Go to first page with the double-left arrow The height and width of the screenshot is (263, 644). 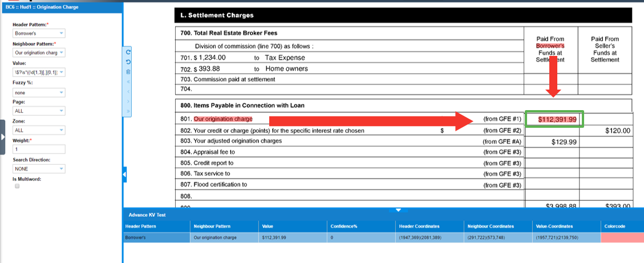128,82
